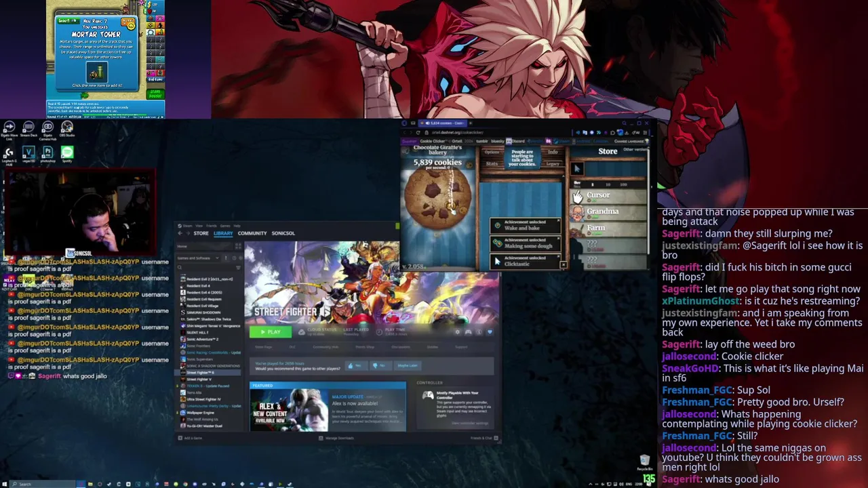Click the No recommendation button
The height and width of the screenshot is (488, 868).
tap(380, 365)
